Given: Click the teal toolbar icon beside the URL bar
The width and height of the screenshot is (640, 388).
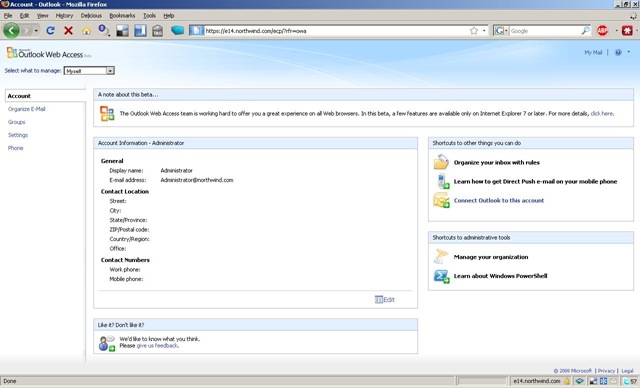Looking at the screenshot, I should pyautogui.click(x=177, y=31).
